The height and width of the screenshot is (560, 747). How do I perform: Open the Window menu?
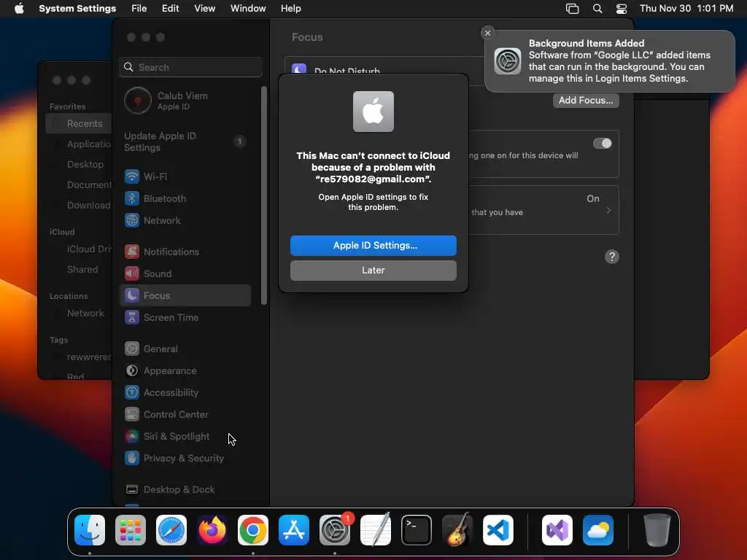pos(248,9)
